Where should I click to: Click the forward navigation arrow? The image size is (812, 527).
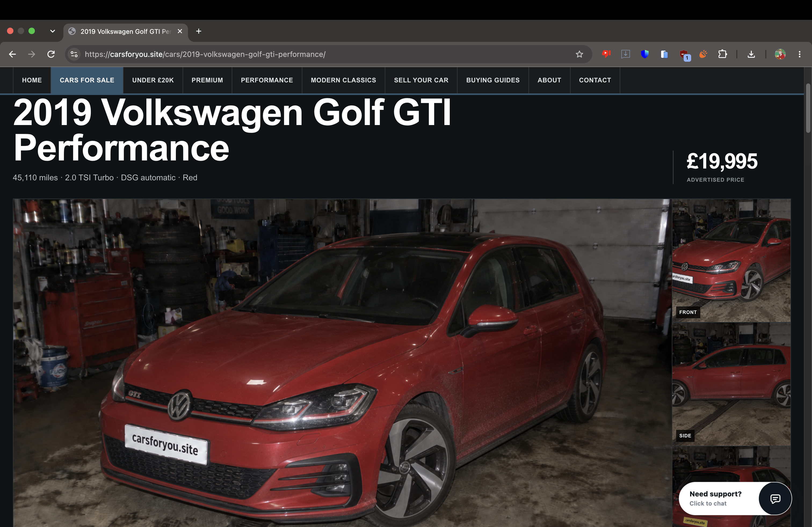pyautogui.click(x=32, y=54)
